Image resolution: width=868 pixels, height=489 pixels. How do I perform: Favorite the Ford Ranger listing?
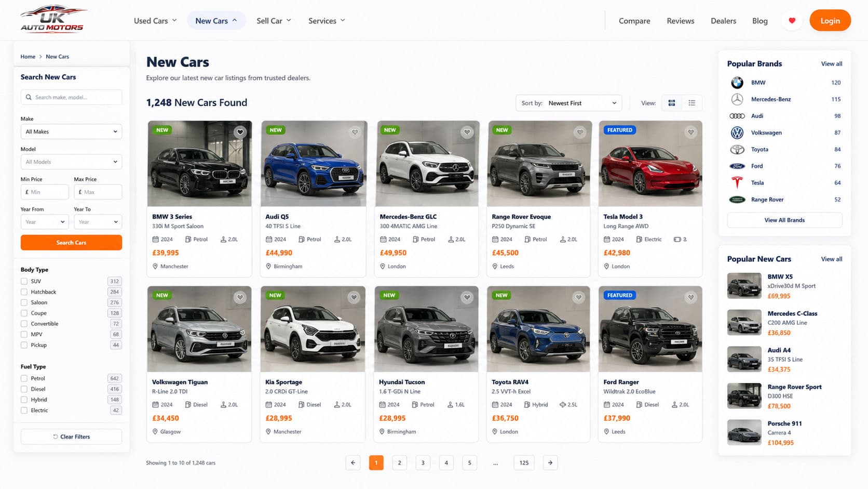click(x=691, y=297)
